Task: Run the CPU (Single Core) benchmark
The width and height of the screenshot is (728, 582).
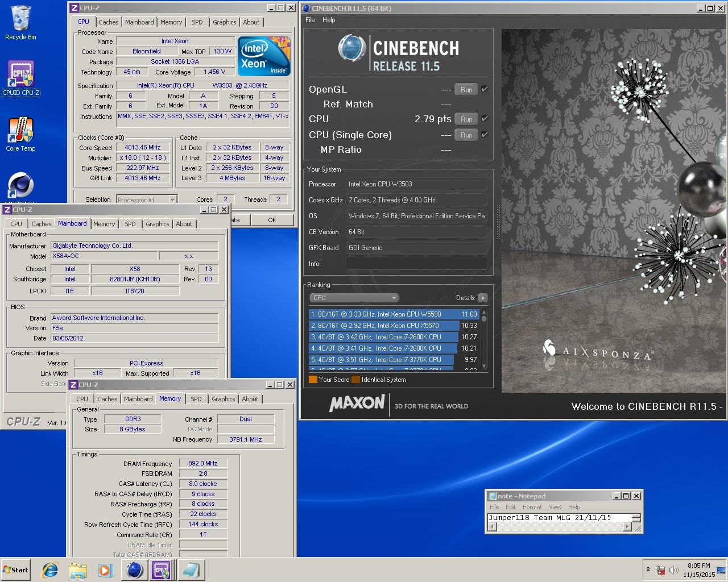Action: pyautogui.click(x=466, y=135)
